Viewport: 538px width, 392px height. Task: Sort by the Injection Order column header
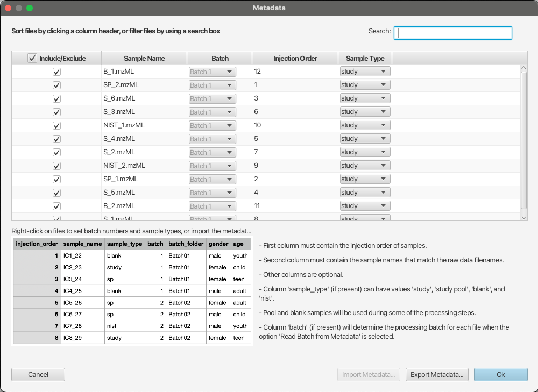pyautogui.click(x=295, y=58)
